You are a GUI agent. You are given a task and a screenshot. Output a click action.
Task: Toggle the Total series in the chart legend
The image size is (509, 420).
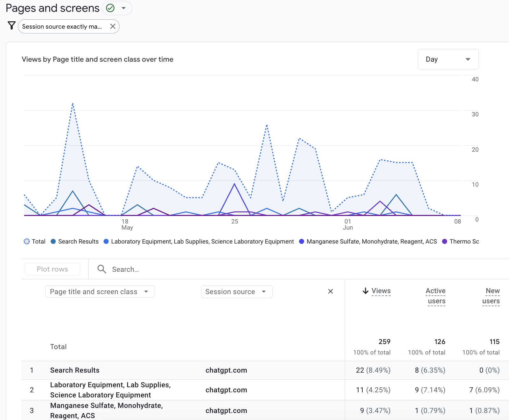pos(35,242)
